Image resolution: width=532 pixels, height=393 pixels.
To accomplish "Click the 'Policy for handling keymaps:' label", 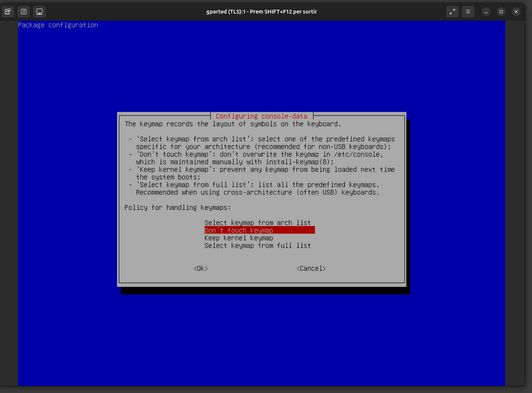I will [x=177, y=208].
